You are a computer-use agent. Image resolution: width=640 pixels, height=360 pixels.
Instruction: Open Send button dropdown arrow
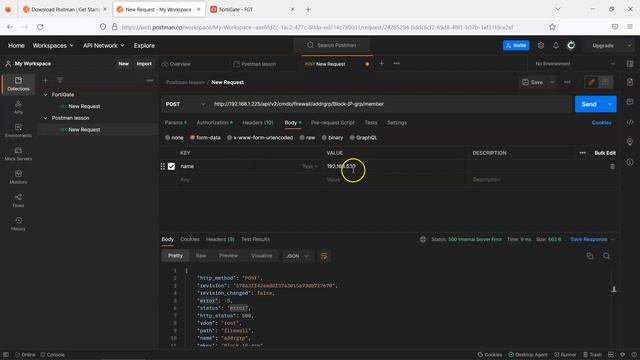[610, 104]
